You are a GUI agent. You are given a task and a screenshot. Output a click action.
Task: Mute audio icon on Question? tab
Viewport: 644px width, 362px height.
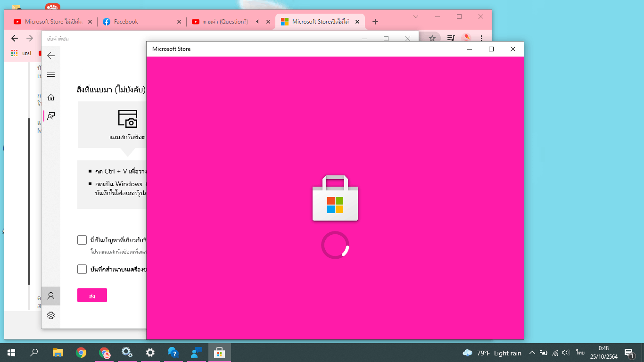click(258, 22)
